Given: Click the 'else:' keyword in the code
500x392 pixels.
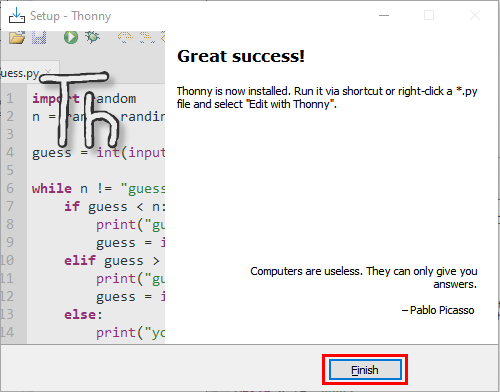Looking at the screenshot, I should [83, 314].
